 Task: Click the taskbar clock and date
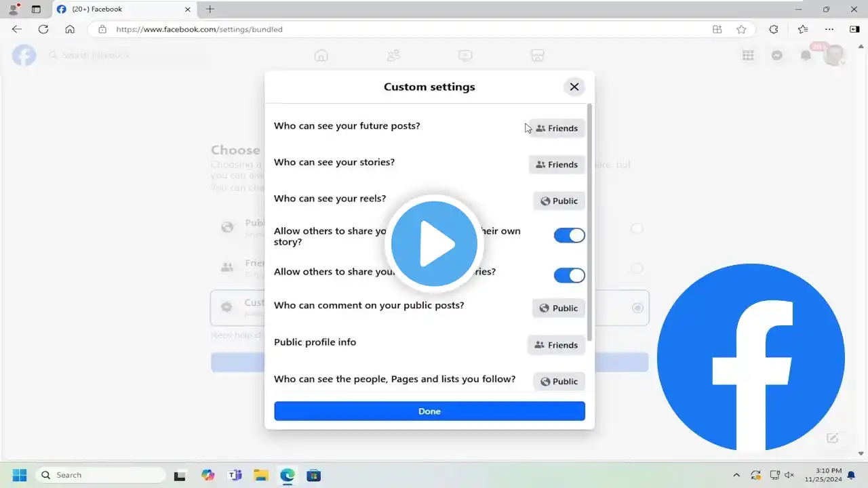823,474
